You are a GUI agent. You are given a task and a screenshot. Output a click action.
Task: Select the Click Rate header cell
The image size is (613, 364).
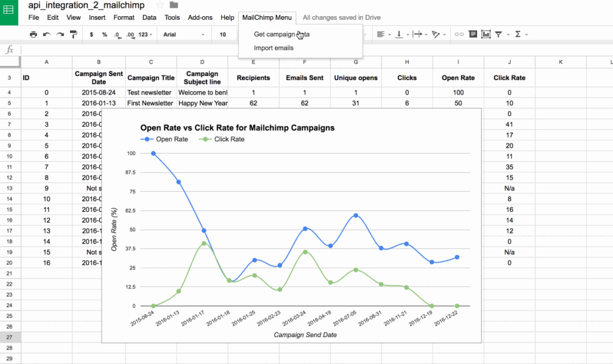click(509, 78)
